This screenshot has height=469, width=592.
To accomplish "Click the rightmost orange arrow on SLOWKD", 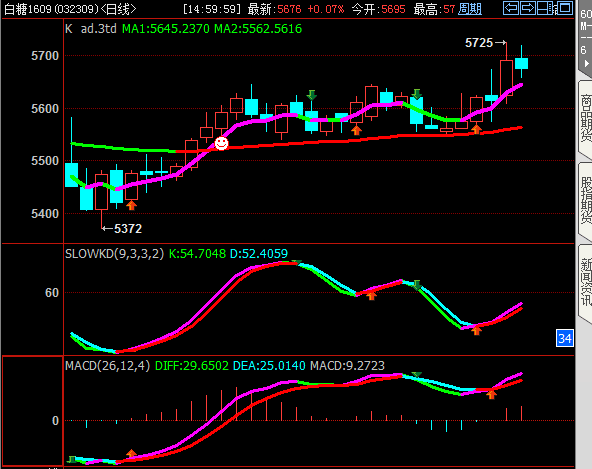I will click(x=476, y=331).
